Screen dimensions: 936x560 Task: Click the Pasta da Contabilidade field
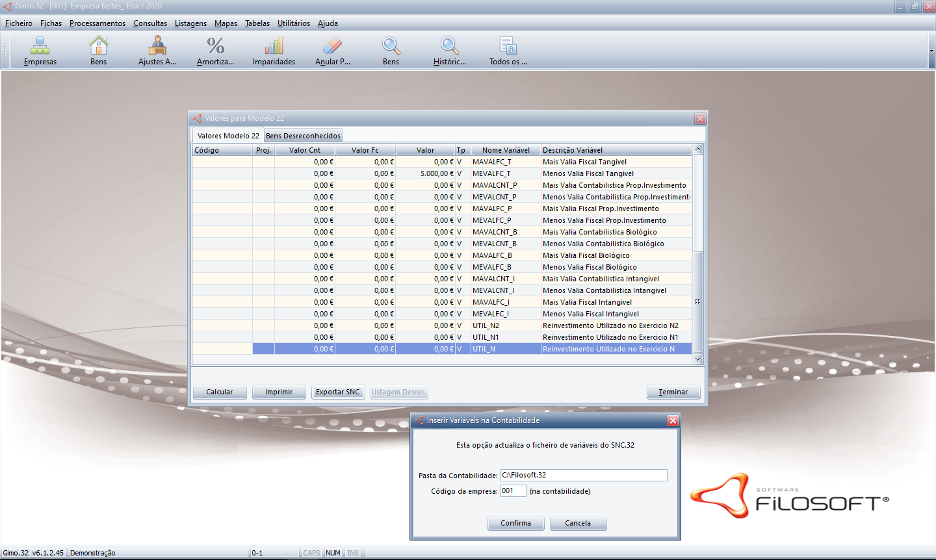tap(583, 476)
